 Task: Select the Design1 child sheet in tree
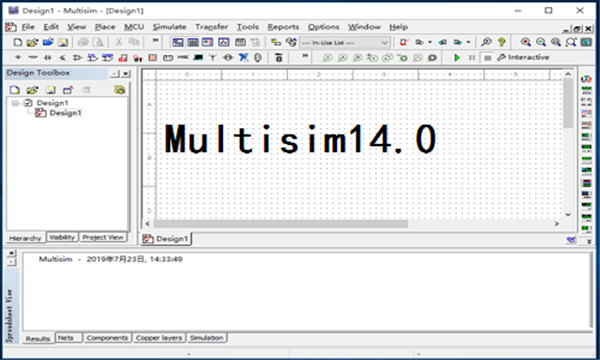(65, 113)
